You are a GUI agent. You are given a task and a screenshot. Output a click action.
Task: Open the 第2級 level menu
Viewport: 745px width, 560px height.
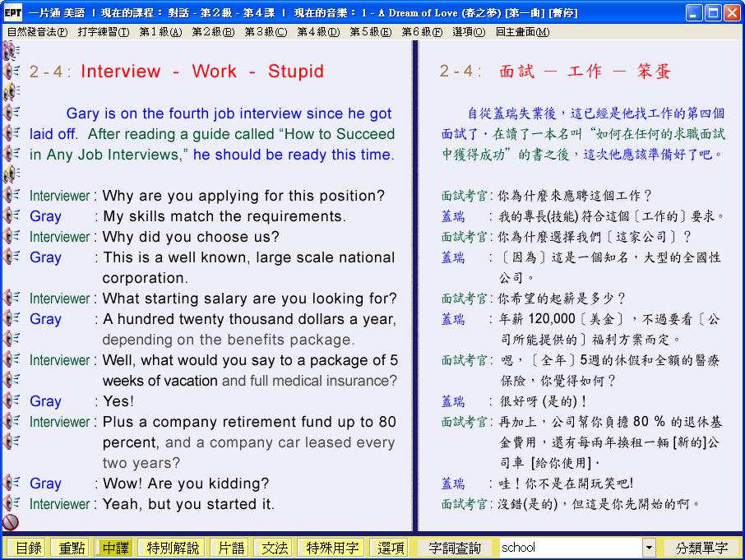point(212,32)
